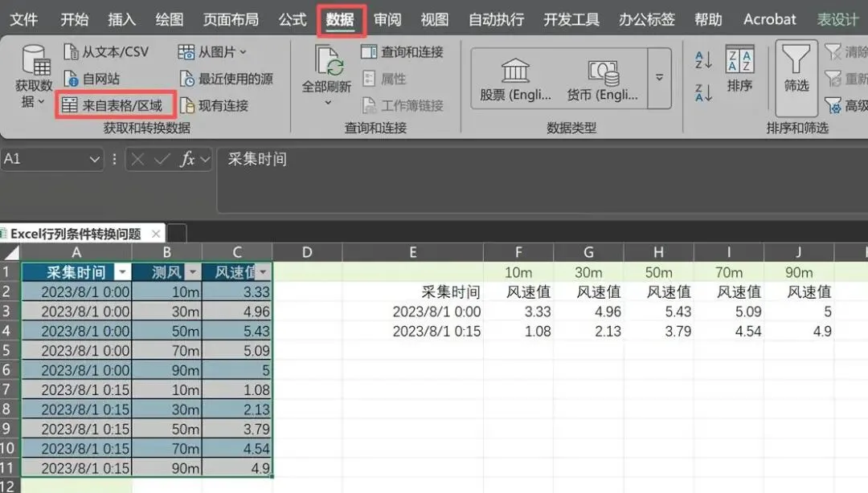Open the 帮助 tab
This screenshot has height=493, width=868.
[708, 19]
